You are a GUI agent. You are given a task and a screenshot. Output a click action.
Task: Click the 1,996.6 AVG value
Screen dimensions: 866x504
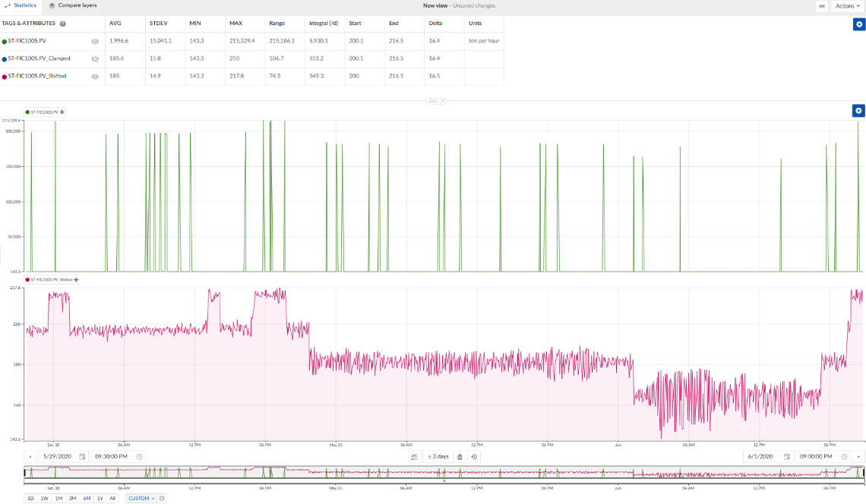pos(119,41)
